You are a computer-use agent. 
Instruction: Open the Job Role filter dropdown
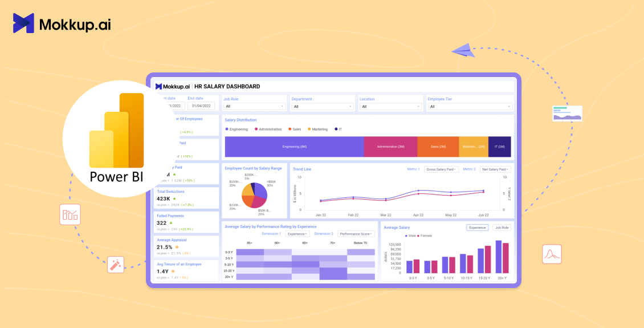click(x=255, y=106)
